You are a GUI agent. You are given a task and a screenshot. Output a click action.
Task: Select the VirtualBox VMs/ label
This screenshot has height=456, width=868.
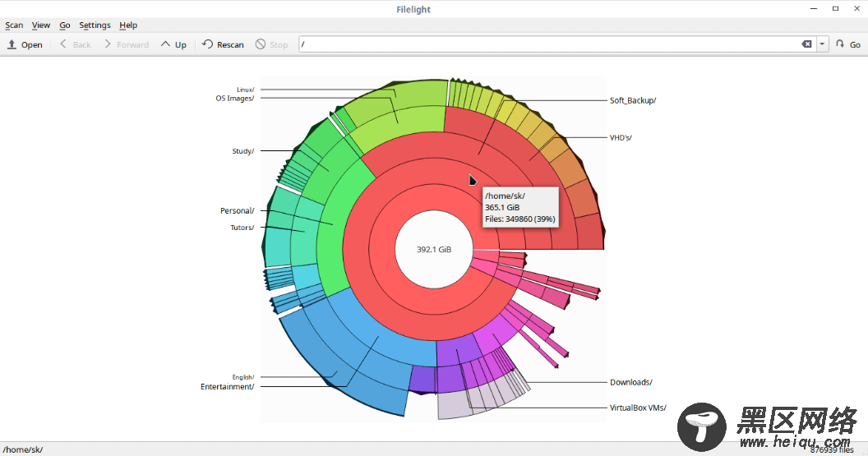(x=638, y=408)
